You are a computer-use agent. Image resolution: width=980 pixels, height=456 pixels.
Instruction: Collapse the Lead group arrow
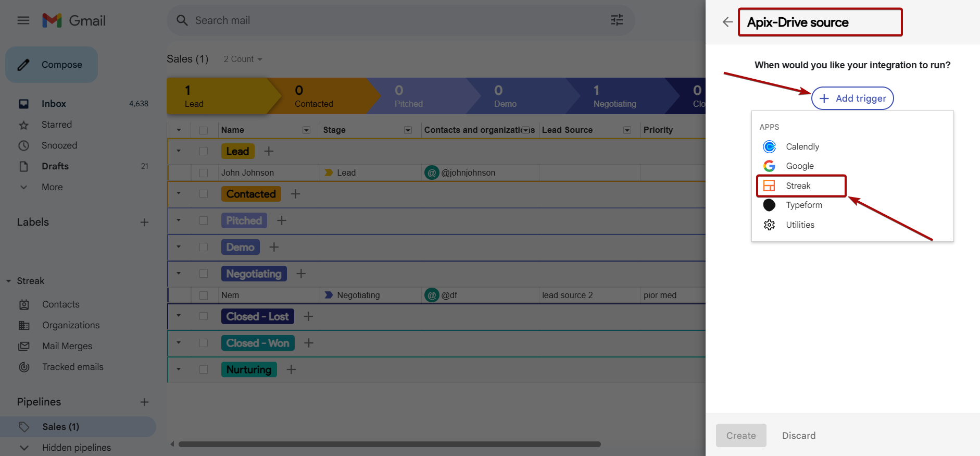pyautogui.click(x=179, y=151)
